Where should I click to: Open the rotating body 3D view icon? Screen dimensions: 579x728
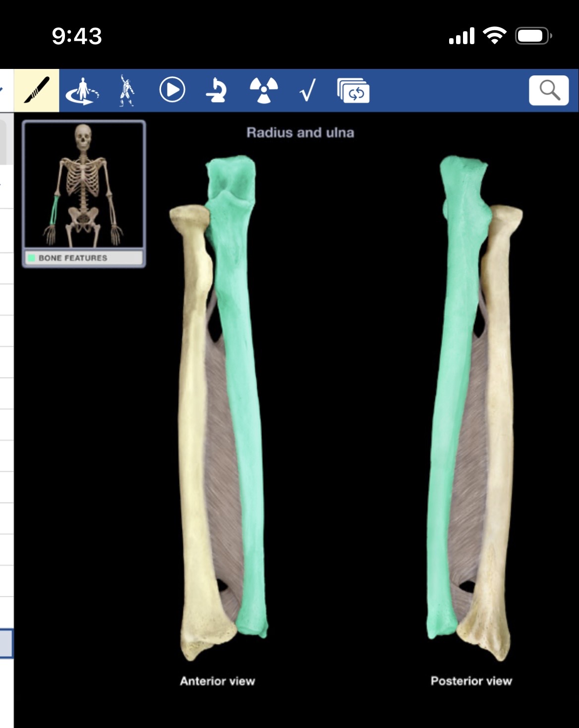[82, 91]
